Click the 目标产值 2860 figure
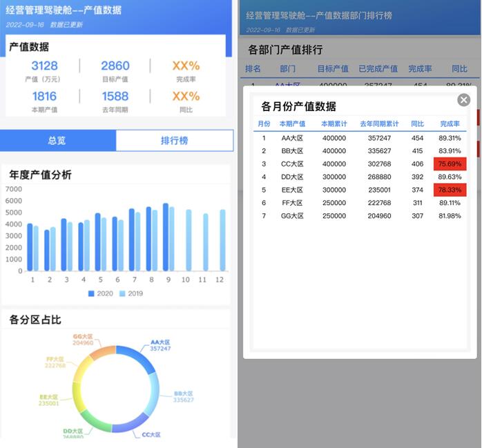The image size is (482, 448). (115, 66)
